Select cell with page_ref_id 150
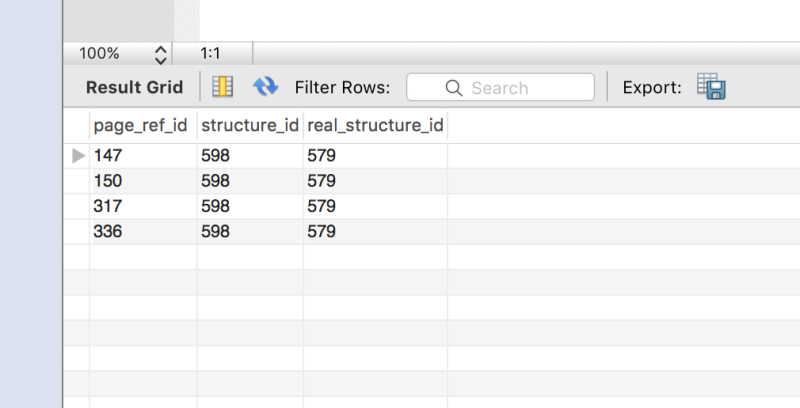 143,181
